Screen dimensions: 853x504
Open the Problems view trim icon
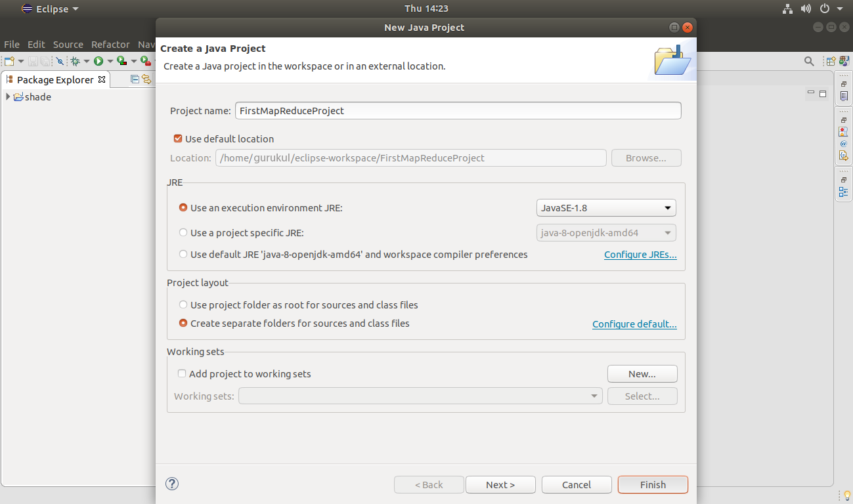(844, 132)
